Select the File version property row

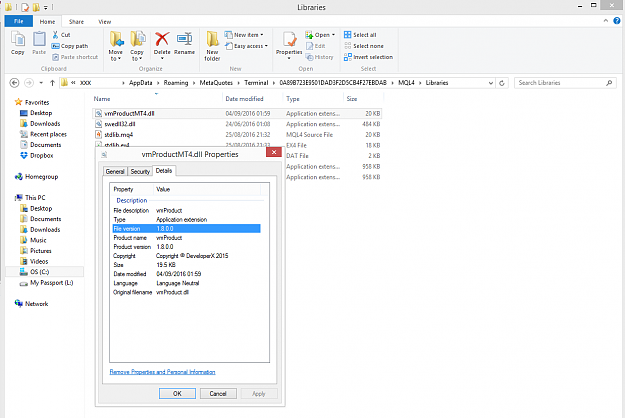pyautogui.click(x=187, y=229)
